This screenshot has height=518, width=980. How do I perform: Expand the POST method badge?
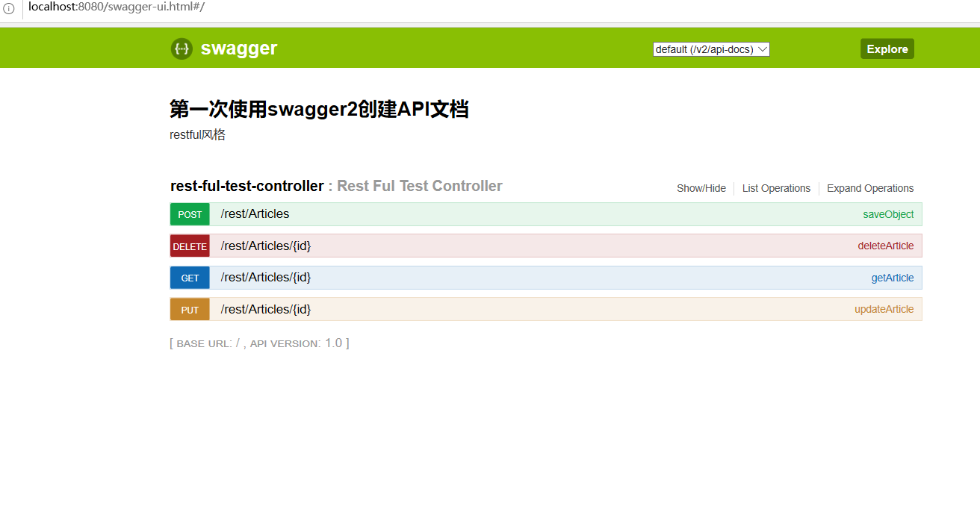[190, 214]
